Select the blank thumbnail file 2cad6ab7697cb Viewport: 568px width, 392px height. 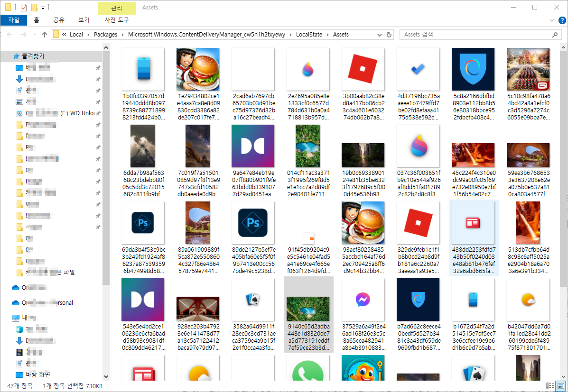(253, 84)
